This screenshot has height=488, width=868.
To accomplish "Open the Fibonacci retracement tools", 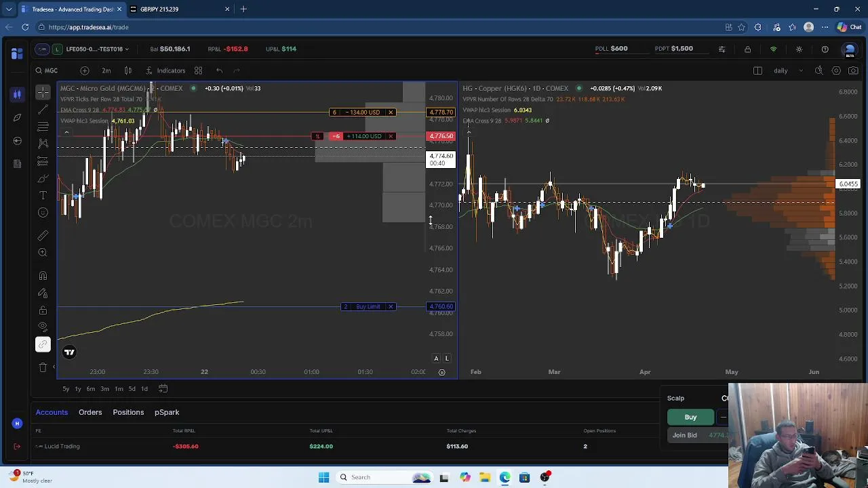I will [43, 126].
